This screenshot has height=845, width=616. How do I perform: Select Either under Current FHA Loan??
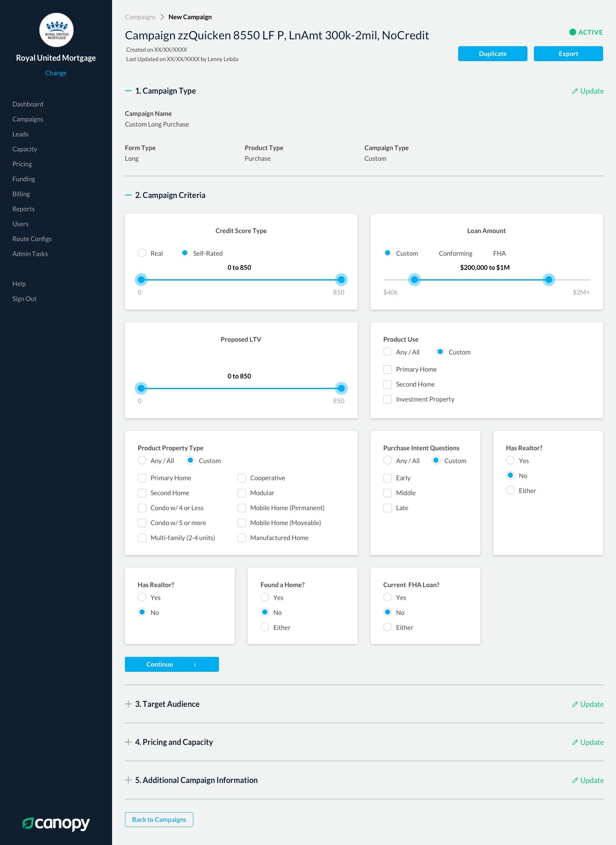388,627
